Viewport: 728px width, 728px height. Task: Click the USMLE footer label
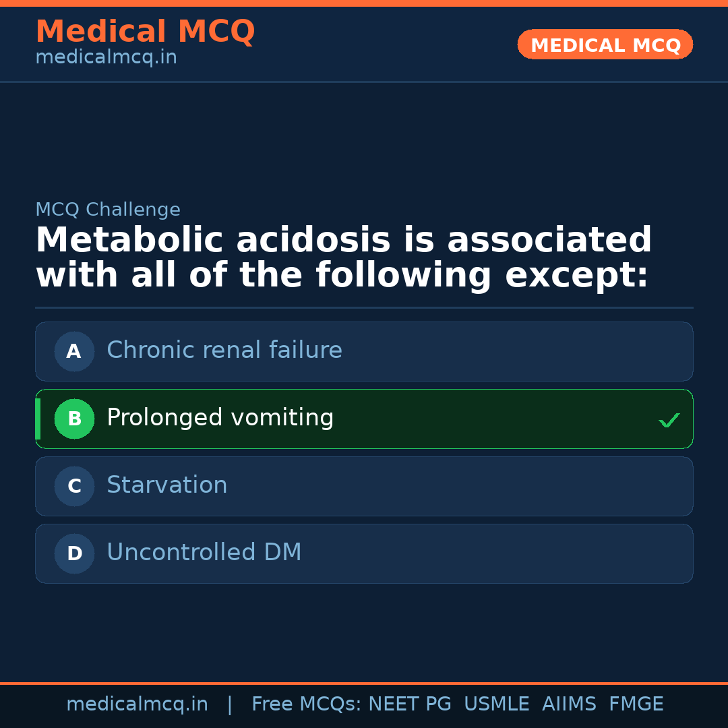tap(496, 704)
